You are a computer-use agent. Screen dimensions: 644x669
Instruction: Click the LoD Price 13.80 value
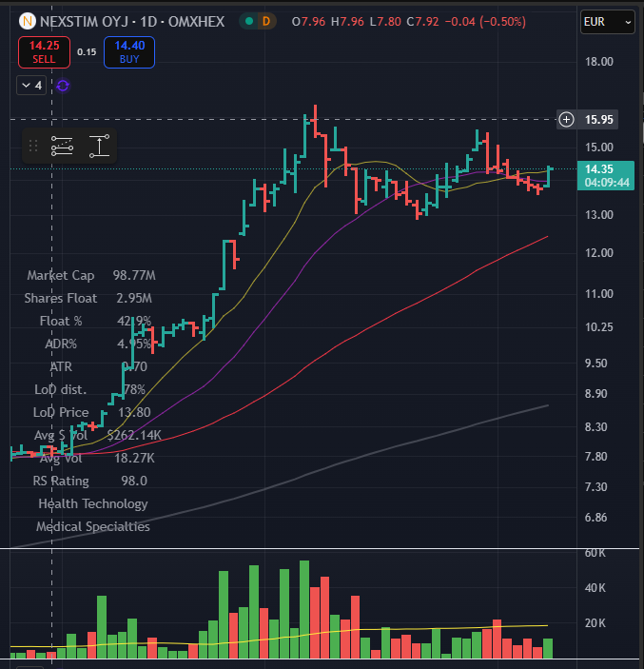pos(134,412)
